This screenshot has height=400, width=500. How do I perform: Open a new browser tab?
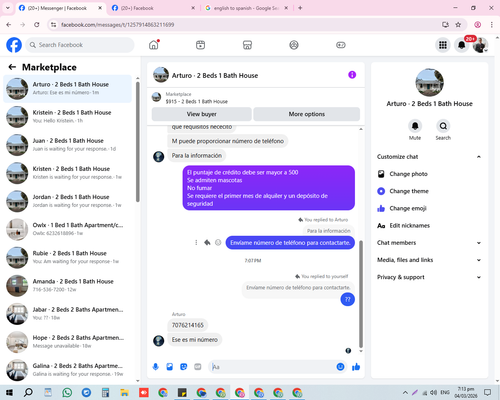[x=300, y=8]
